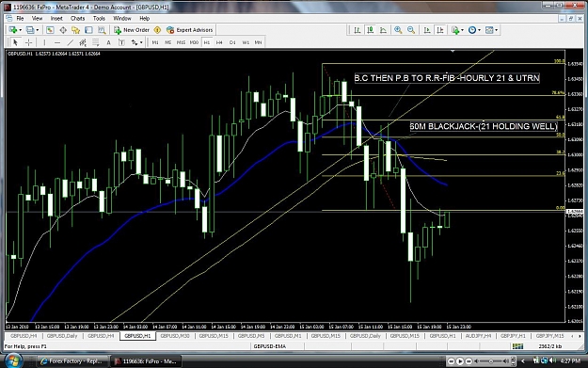Click the GBPUSD-EMA status bar profile
588x368 pixels.
pos(270,346)
